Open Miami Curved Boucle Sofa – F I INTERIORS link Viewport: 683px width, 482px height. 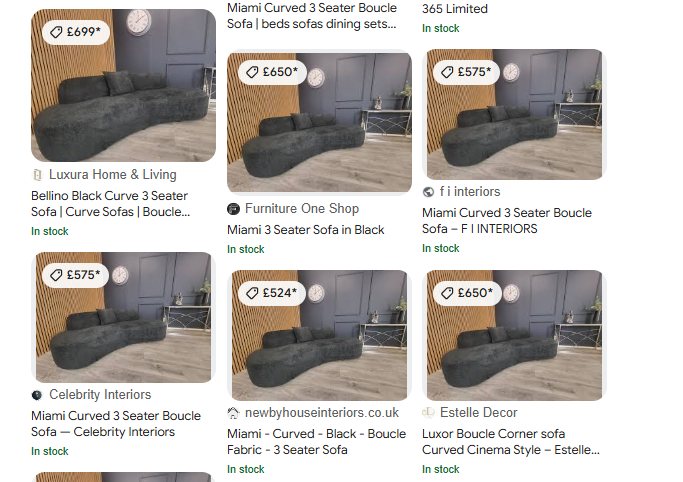coord(507,221)
